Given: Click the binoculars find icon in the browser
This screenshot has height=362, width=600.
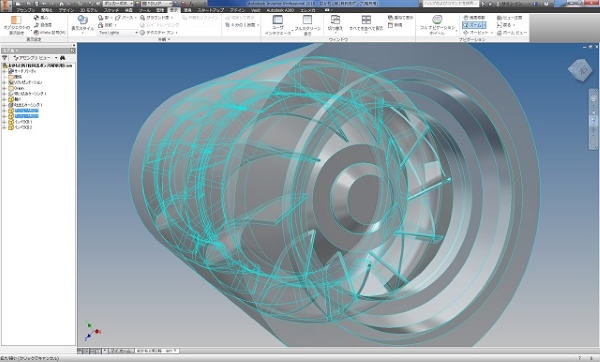Looking at the screenshot, I should (x=62, y=58).
